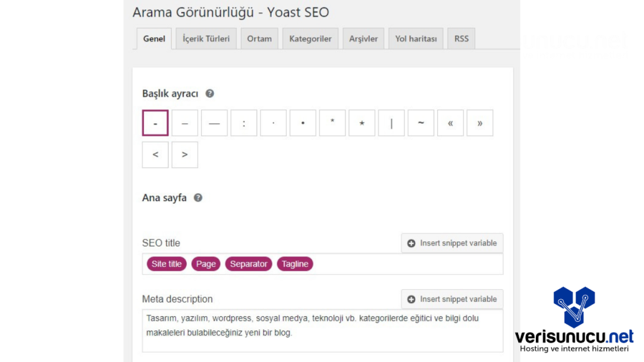Insert snippet variable for SEO title
This screenshot has height=362, width=644.
(x=452, y=243)
